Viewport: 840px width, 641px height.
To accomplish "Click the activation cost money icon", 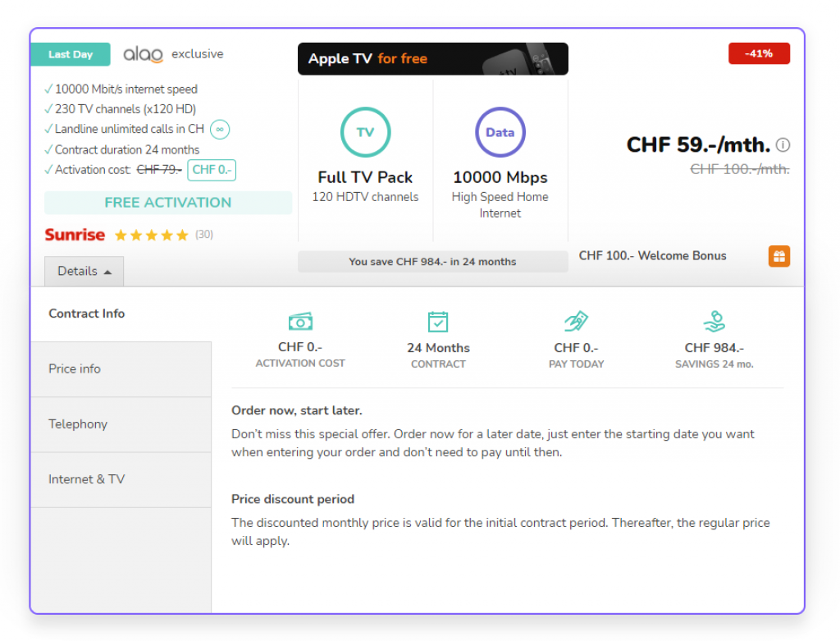I will 300,321.
